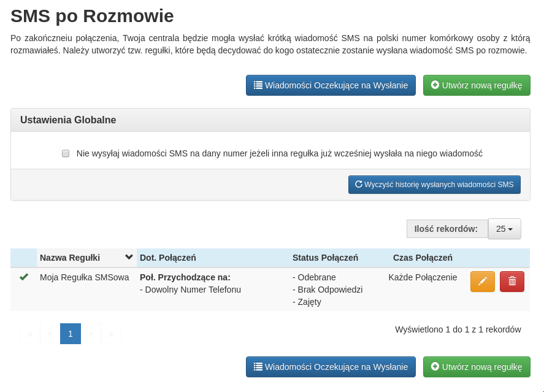Sort the table by Czas Połączeń column header
The image size is (544, 392).
[423, 258]
